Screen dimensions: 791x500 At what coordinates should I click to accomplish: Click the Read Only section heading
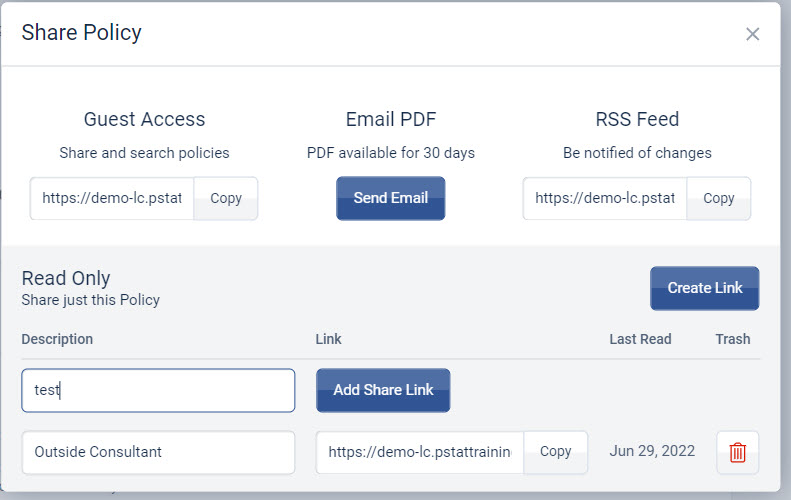tap(66, 278)
